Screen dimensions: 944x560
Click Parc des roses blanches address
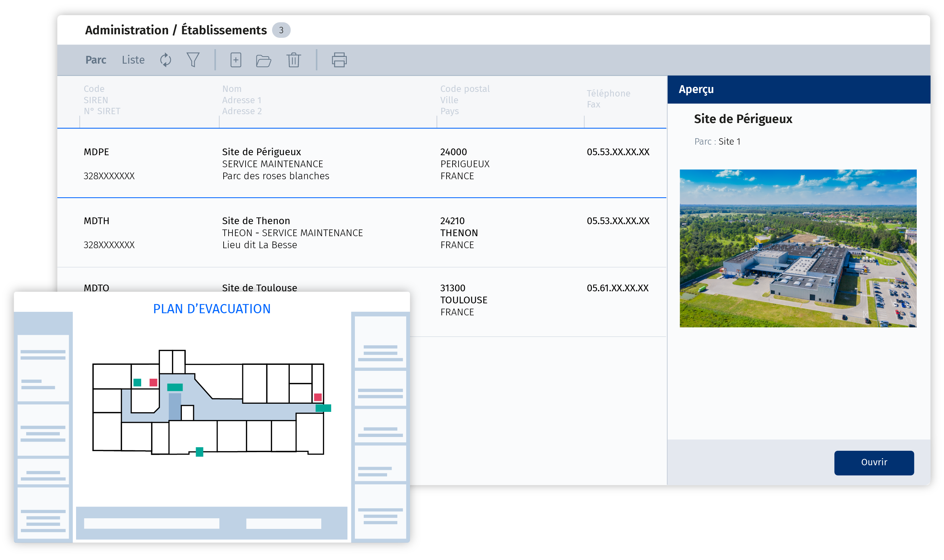[x=276, y=176]
